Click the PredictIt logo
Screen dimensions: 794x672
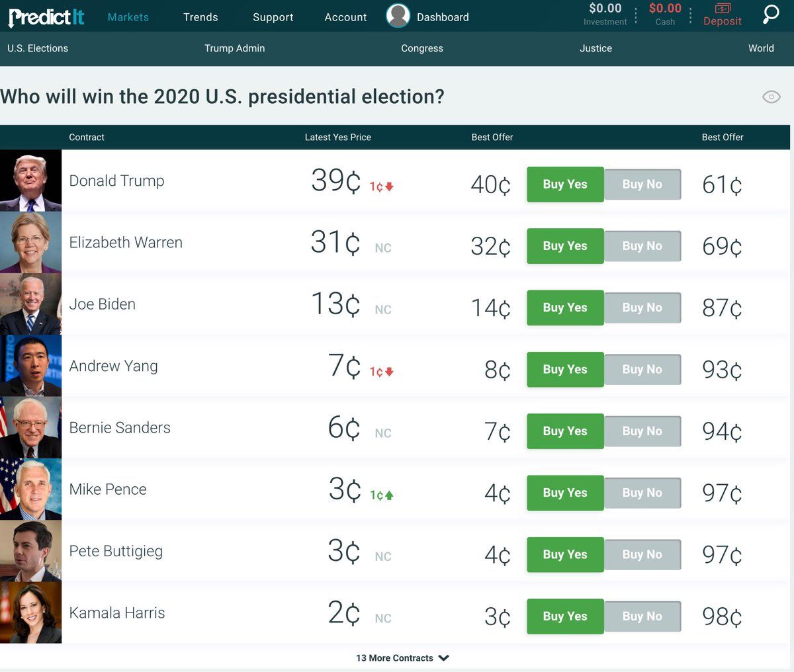point(46,17)
